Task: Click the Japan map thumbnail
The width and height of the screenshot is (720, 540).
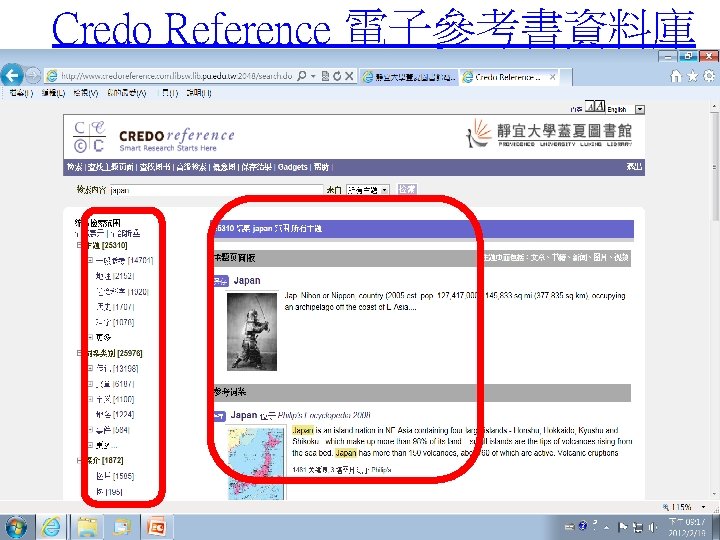Action: [x=256, y=464]
